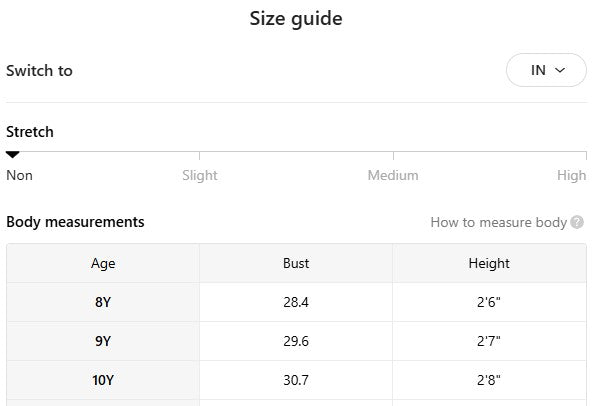
Task: Select the Medium stretch label
Action: pyautogui.click(x=393, y=175)
